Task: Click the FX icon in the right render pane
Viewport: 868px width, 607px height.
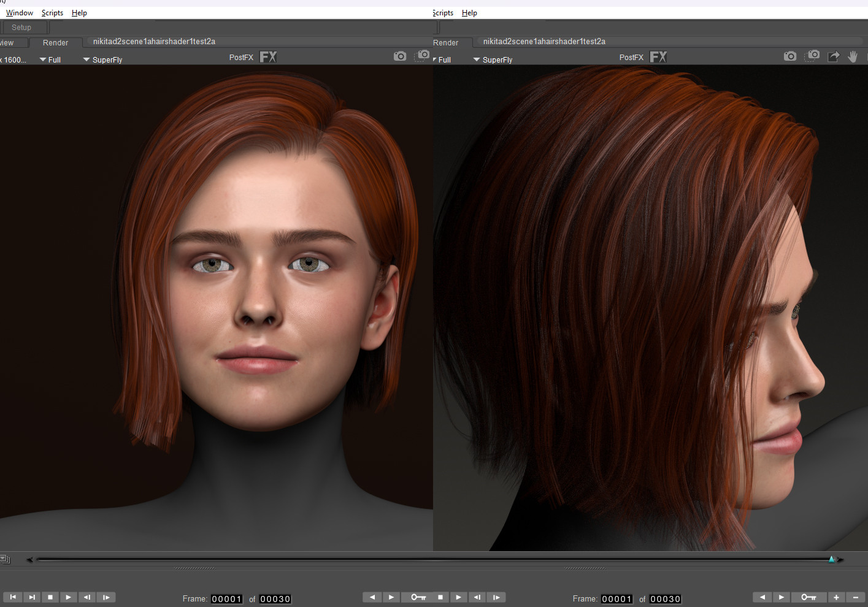Action: [x=658, y=57]
